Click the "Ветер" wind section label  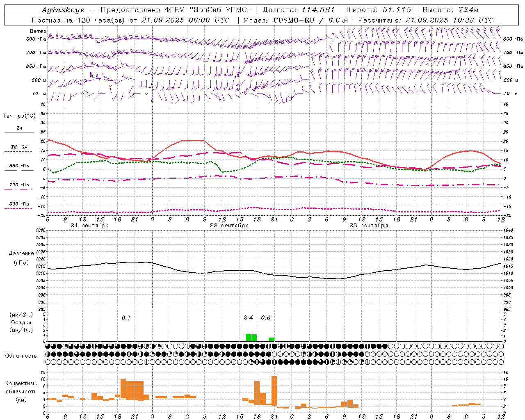[x=38, y=31]
